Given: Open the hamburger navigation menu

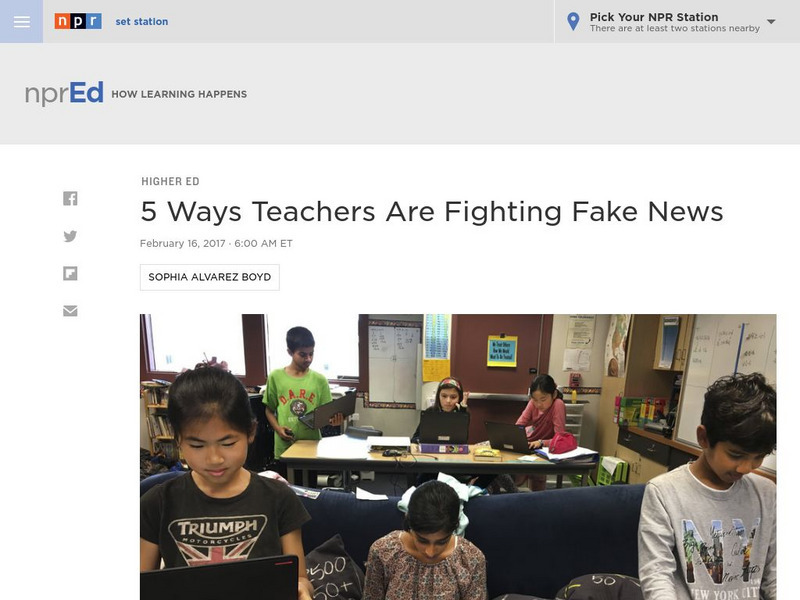Looking at the screenshot, I should [21, 21].
